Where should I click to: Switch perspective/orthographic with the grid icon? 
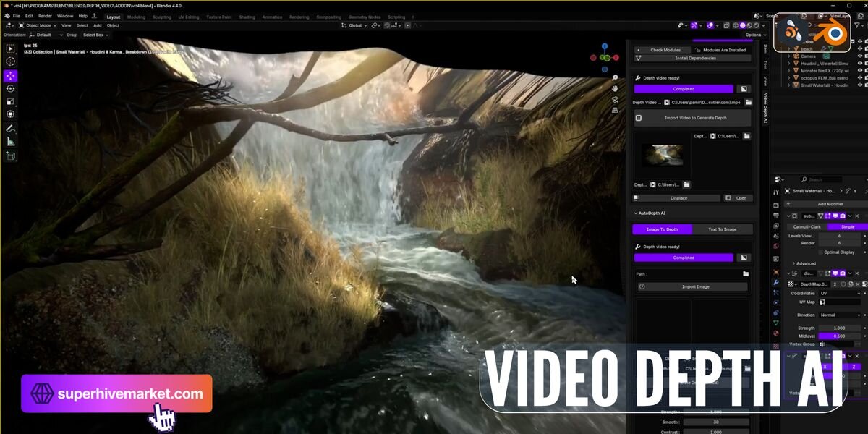click(x=614, y=110)
